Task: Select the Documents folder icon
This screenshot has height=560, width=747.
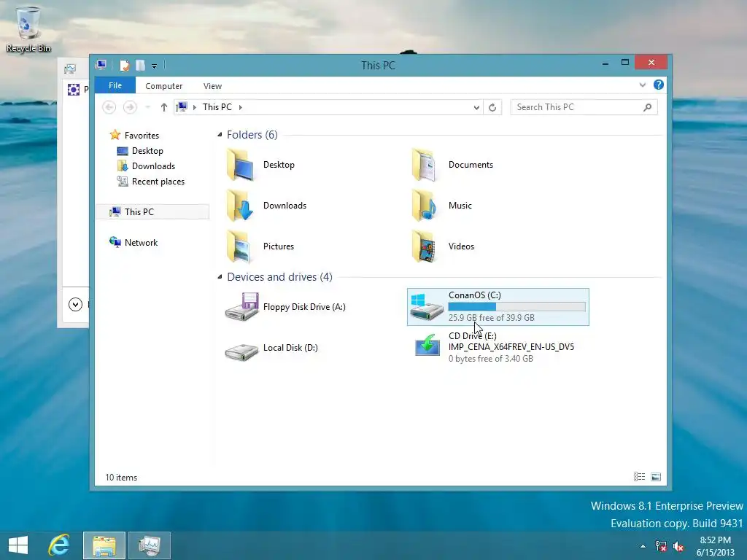Action: pos(424,164)
